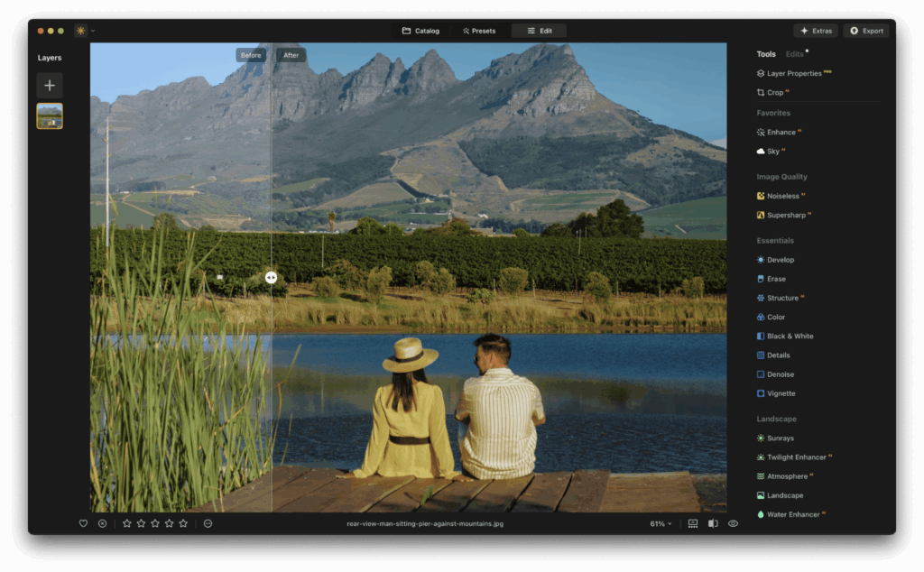
Task: Open the Noiseless AI tool
Action: (783, 196)
